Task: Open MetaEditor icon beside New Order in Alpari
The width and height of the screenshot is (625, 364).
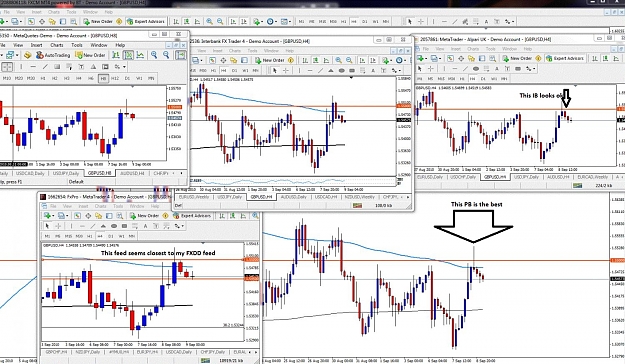Action: point(538,58)
